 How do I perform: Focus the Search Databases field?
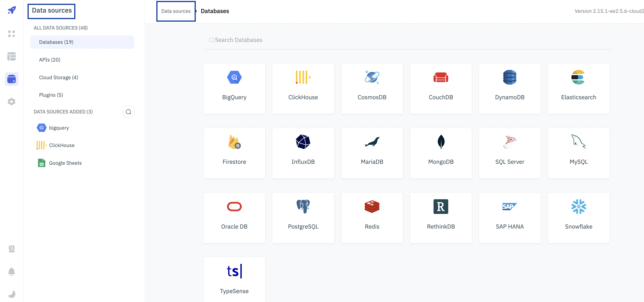(408, 40)
